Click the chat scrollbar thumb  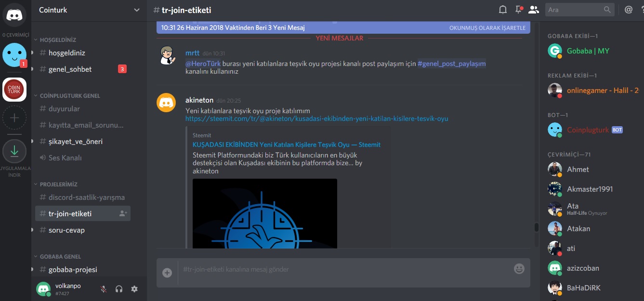coord(536,227)
